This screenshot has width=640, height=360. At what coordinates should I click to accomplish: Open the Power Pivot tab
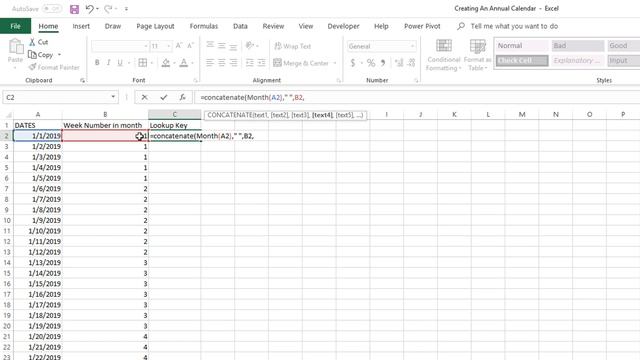(x=422, y=26)
